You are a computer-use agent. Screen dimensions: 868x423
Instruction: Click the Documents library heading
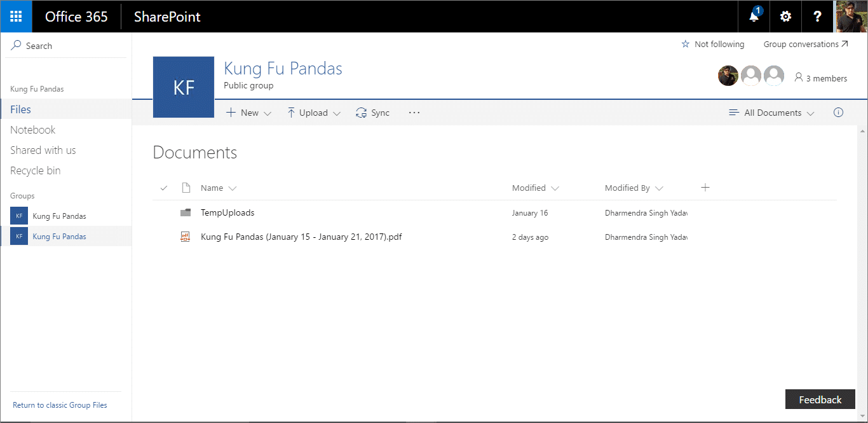pos(195,153)
